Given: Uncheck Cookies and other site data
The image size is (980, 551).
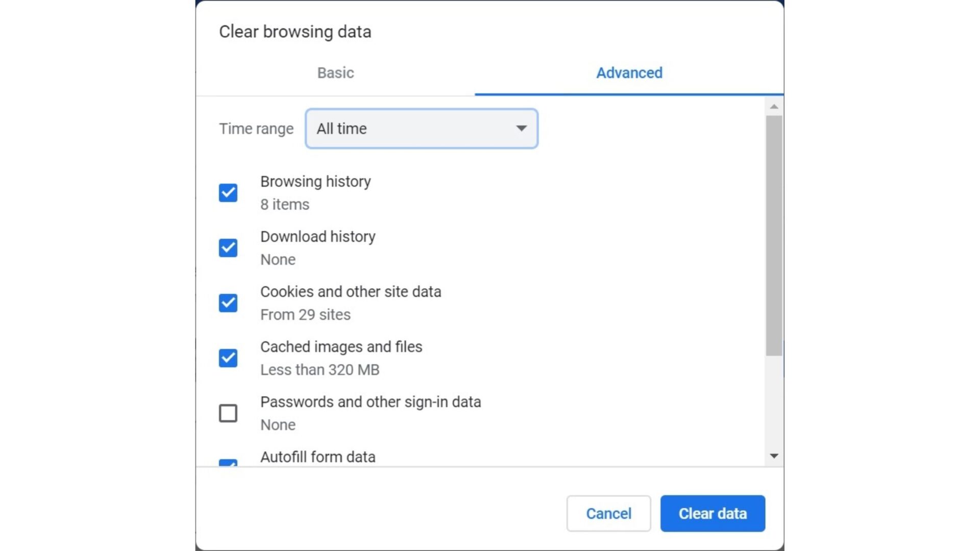Looking at the screenshot, I should click(x=228, y=303).
